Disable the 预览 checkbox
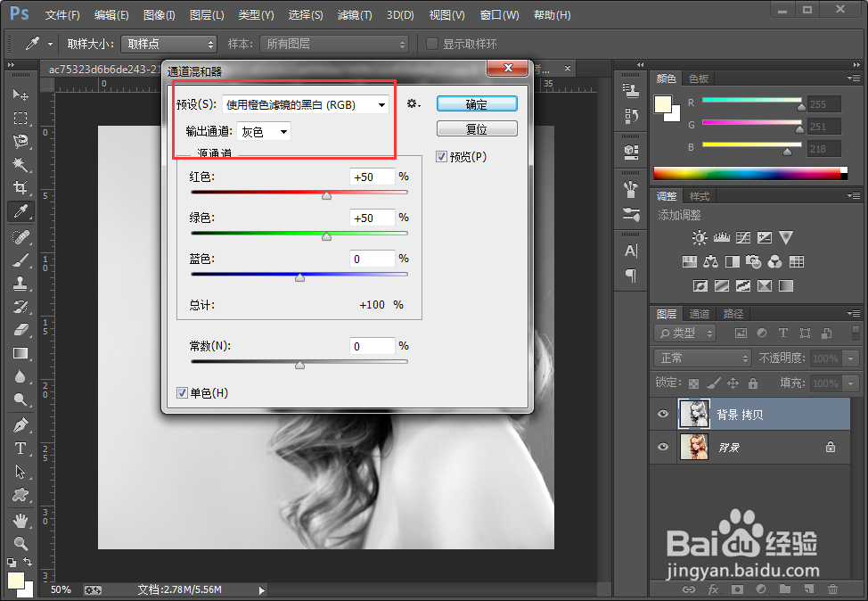 [441, 157]
